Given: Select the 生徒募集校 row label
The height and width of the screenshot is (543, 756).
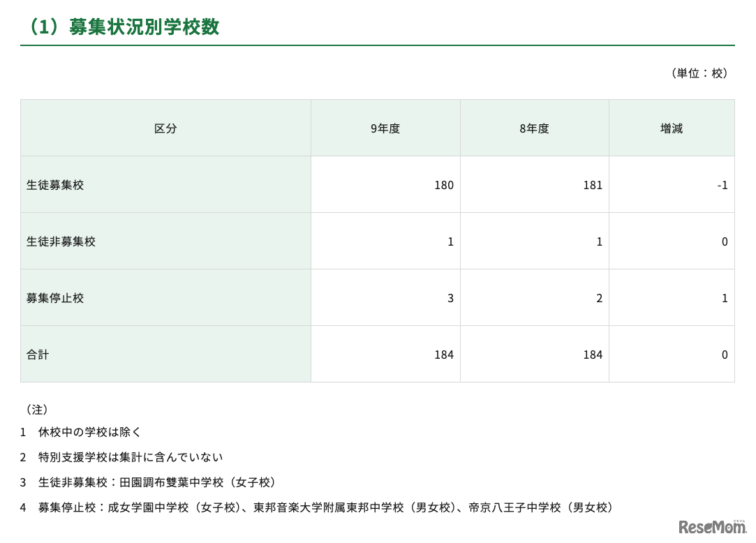Looking at the screenshot, I should [x=55, y=185].
